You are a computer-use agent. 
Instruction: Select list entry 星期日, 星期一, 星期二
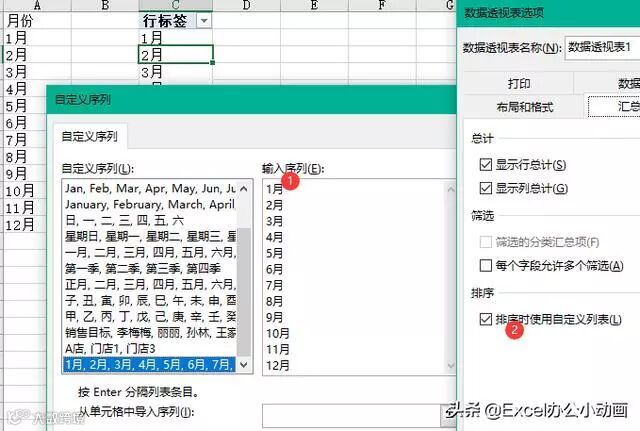150,236
